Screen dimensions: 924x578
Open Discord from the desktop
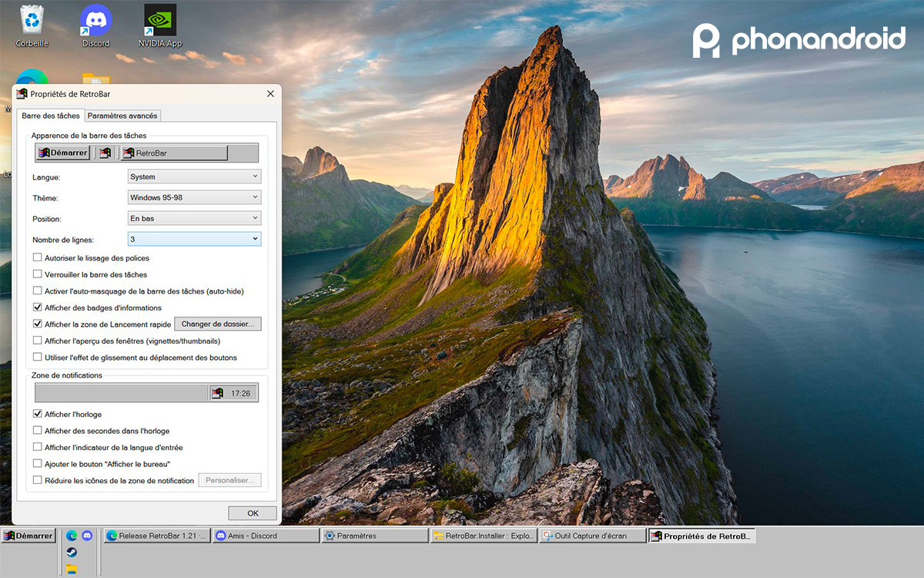pos(95,21)
